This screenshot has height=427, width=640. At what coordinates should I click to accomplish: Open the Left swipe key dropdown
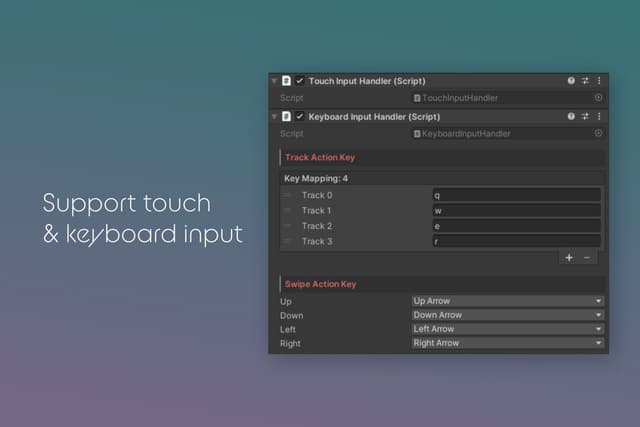[508, 329]
